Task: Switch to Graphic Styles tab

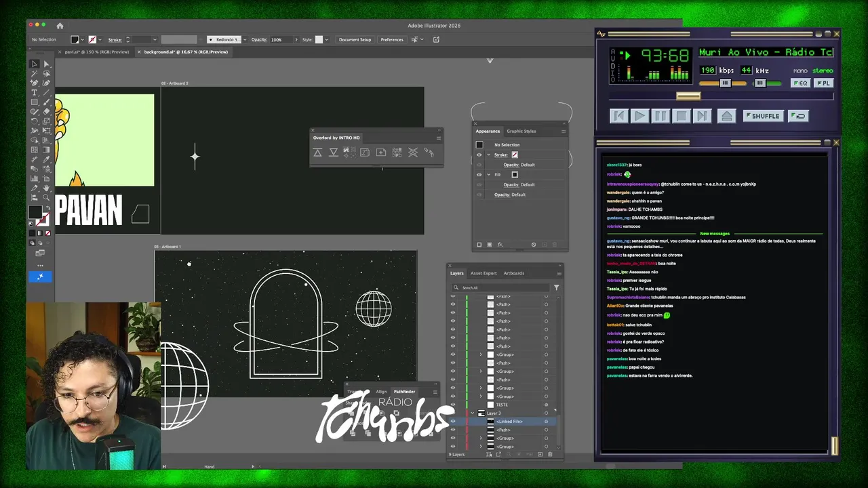Action: coord(521,131)
